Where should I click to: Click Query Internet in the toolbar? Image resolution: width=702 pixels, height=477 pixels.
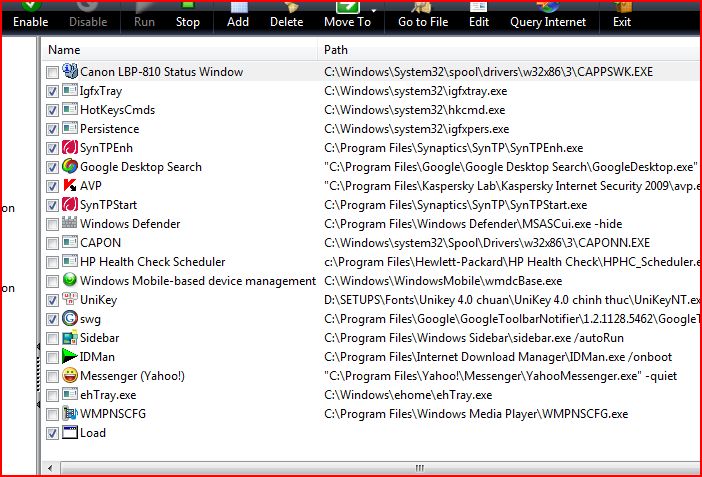[548, 22]
